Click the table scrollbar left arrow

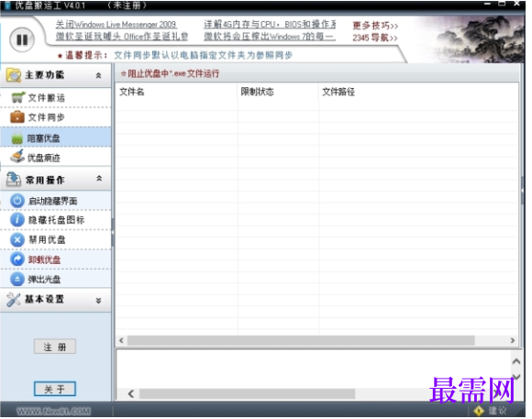click(x=121, y=340)
